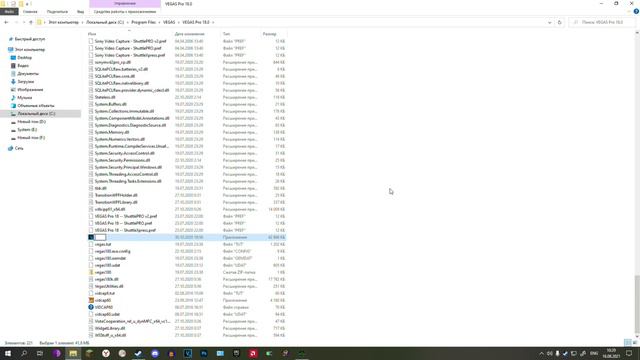Open Yandex browser from taskbar

click(106, 353)
